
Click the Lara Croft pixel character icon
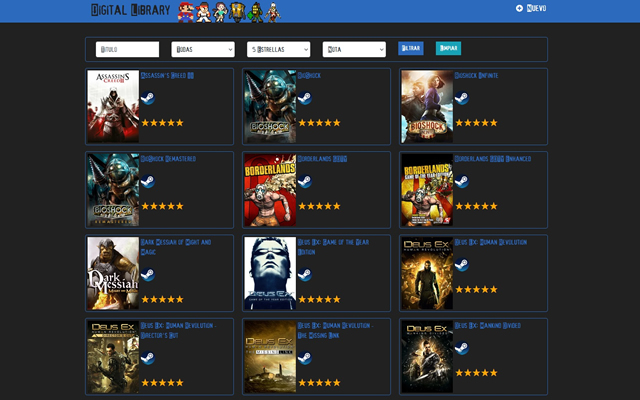[220, 12]
